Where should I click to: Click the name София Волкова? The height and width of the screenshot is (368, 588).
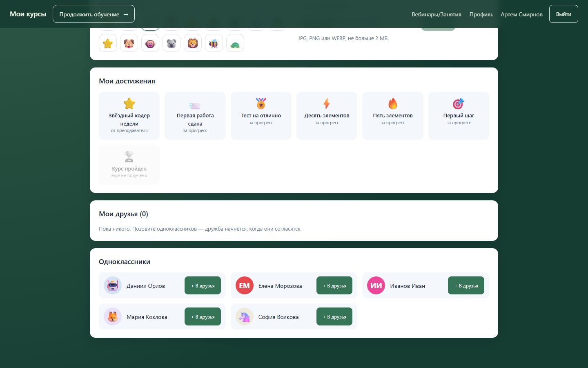[x=278, y=317]
